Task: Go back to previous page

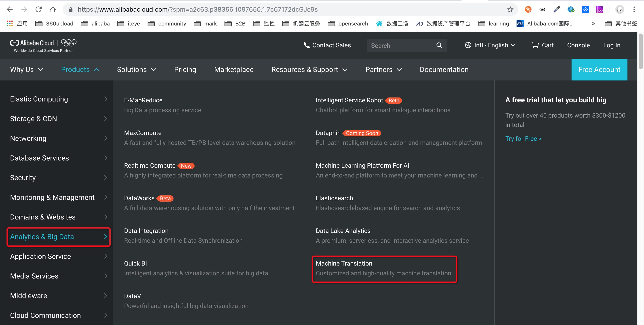Action: pos(10,9)
